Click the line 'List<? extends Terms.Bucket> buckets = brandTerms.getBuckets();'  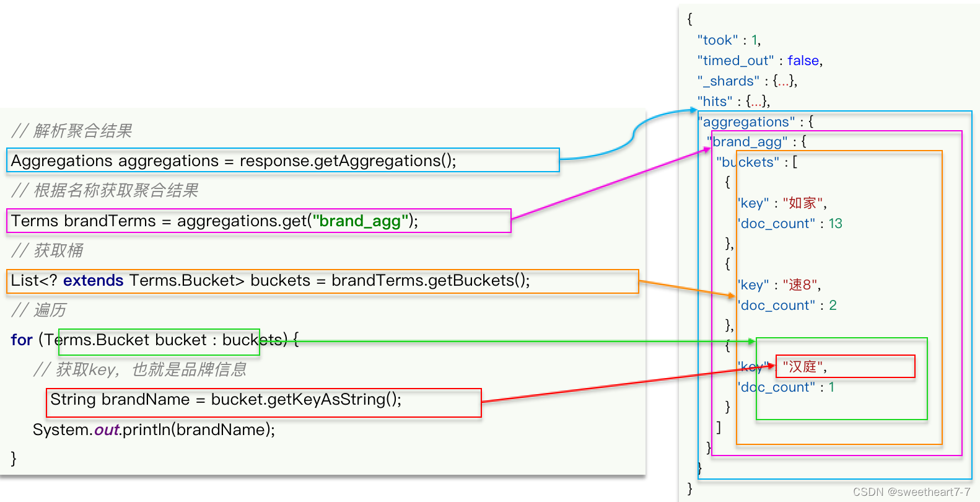click(x=270, y=281)
